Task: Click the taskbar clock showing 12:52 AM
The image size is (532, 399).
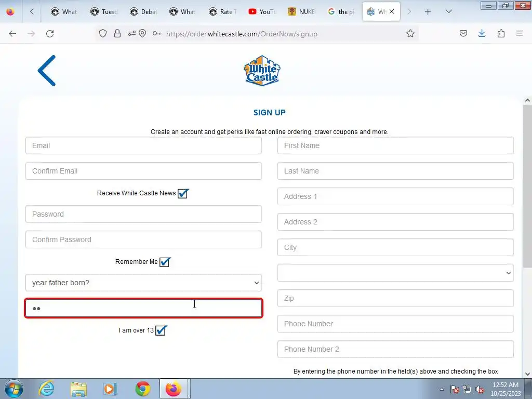Action: pos(506,389)
